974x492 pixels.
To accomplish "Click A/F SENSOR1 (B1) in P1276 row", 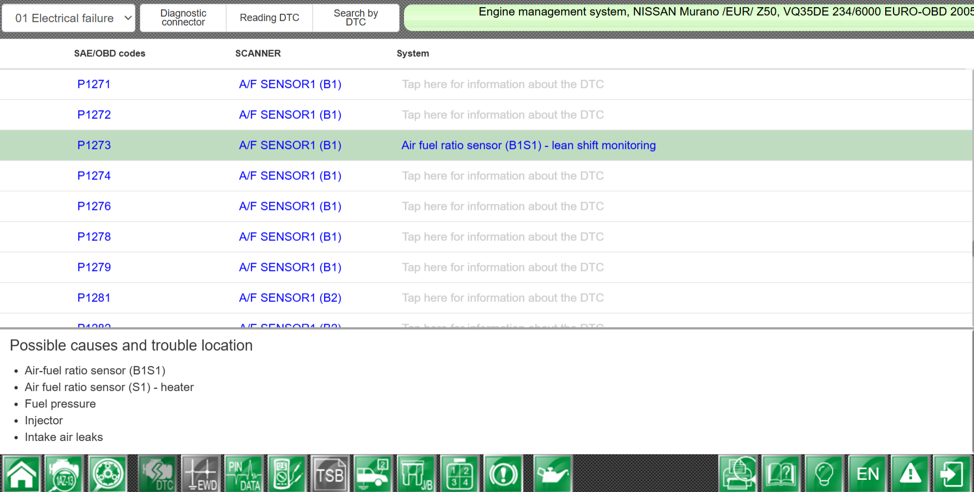I will tap(290, 206).
